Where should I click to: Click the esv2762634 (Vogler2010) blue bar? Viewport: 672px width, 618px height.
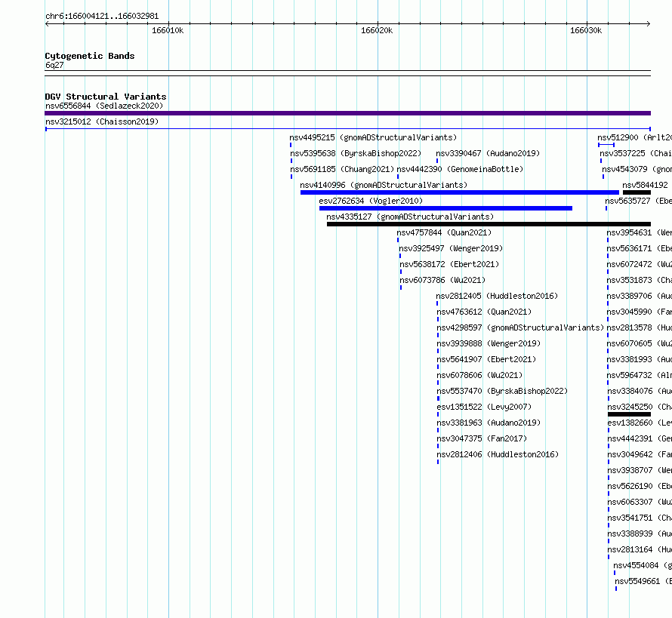point(445,208)
